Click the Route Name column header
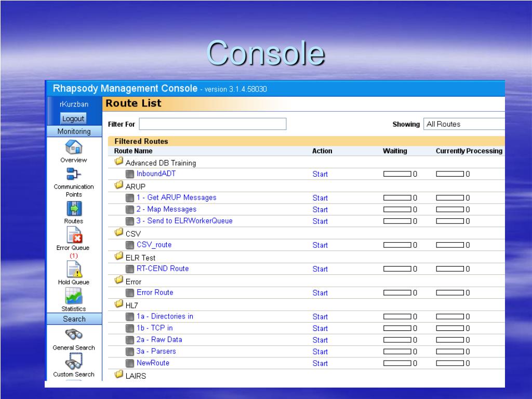Viewport: 532px width, 399px height. [133, 151]
